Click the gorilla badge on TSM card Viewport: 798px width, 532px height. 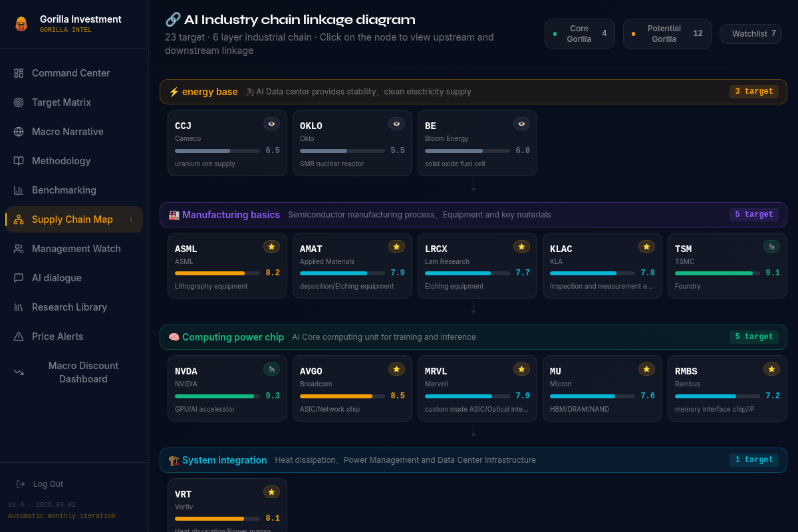coord(771,247)
